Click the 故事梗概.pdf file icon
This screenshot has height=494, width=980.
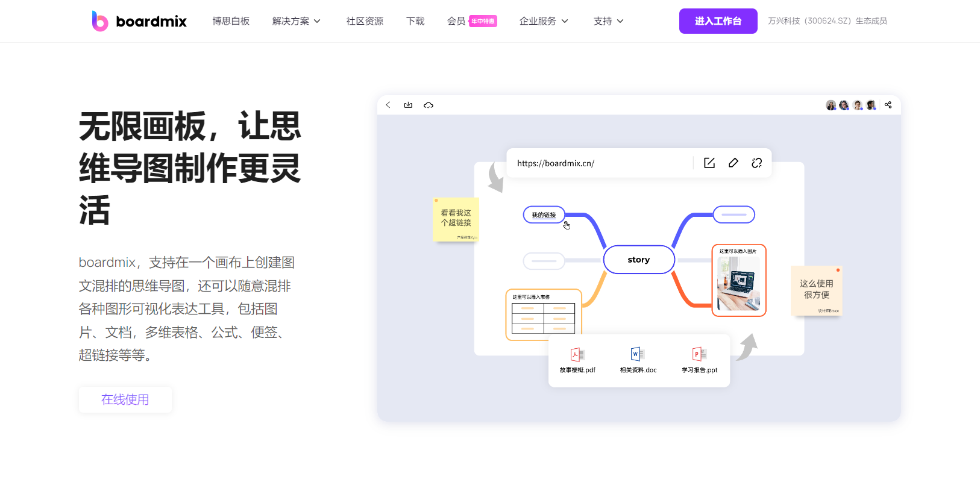[x=577, y=354]
